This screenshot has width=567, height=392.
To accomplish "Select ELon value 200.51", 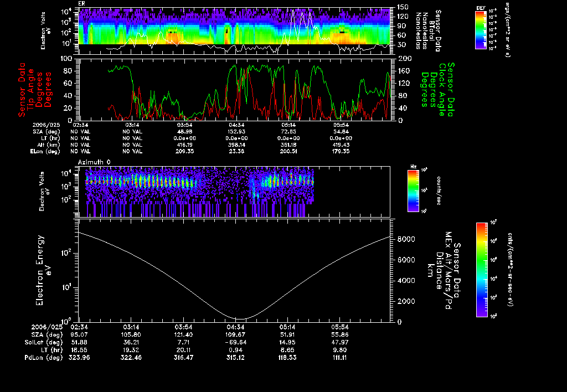I will pyautogui.click(x=288, y=151).
